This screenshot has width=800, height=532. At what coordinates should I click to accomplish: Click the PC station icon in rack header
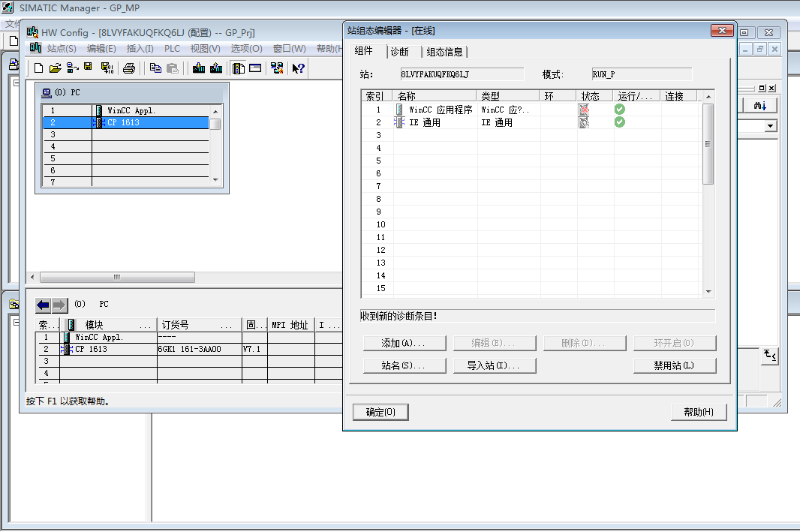click(x=47, y=92)
